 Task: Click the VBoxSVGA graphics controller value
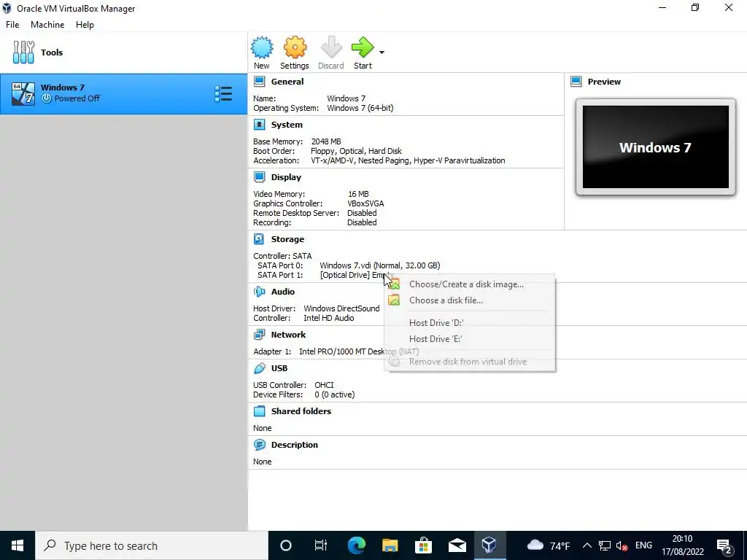[x=365, y=203]
